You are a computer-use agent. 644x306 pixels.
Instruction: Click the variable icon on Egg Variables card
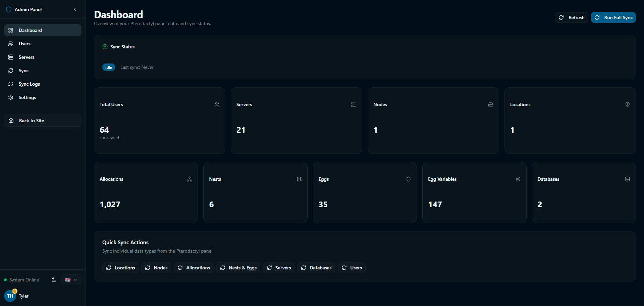(x=518, y=179)
